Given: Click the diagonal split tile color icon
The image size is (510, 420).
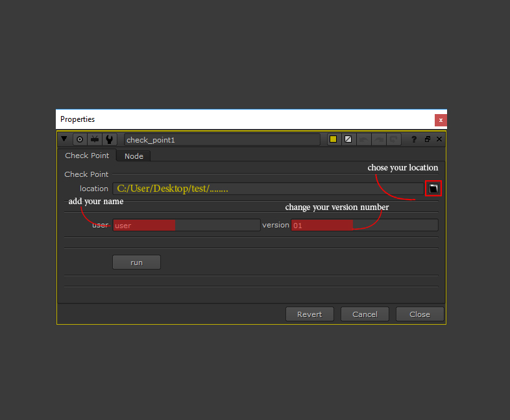Looking at the screenshot, I should [348, 139].
